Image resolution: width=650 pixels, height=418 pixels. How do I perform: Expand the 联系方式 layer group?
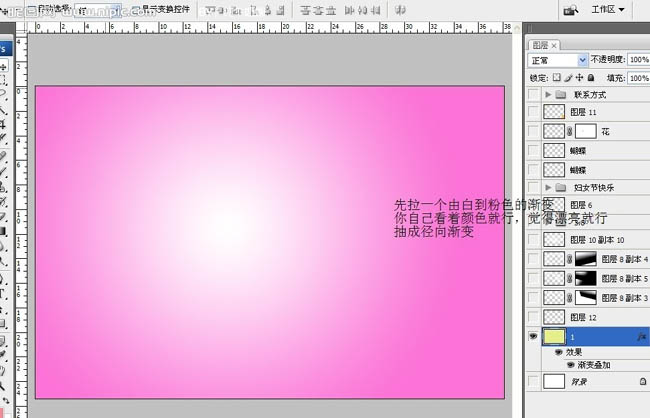click(x=548, y=95)
